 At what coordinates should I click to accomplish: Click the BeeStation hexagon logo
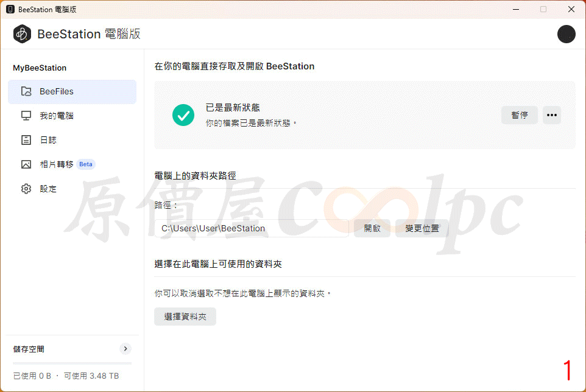pyautogui.click(x=22, y=34)
